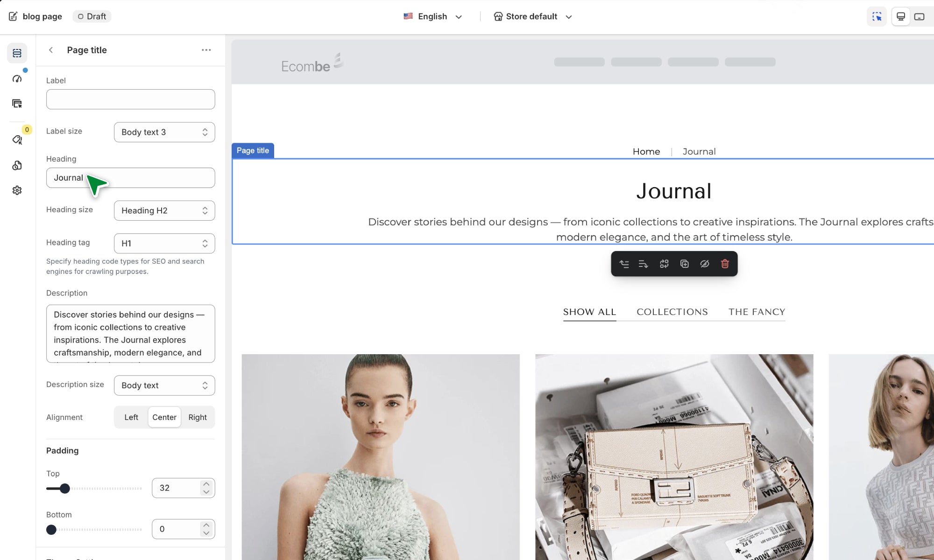Open the three-dot menu for Page title
934x560 pixels.
click(x=206, y=50)
